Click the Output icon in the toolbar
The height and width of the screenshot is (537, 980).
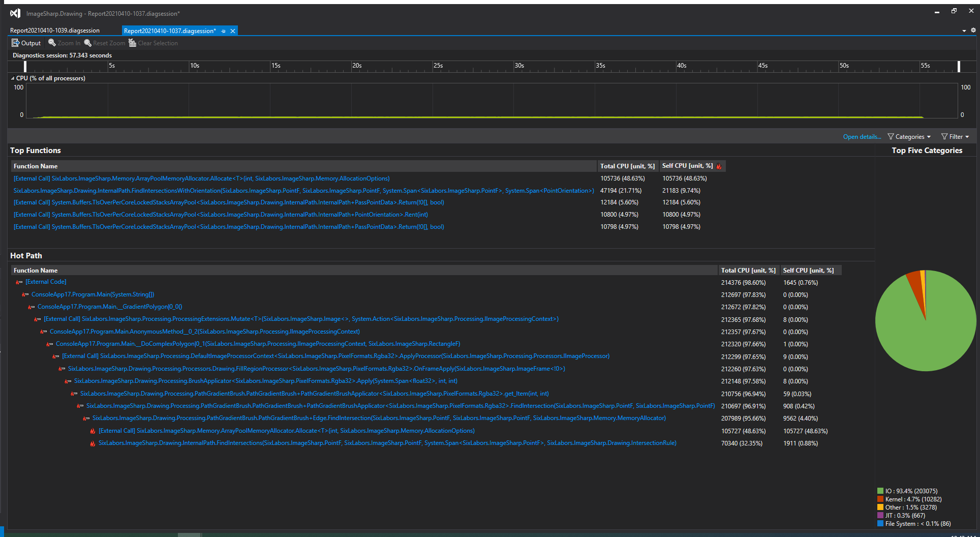coord(15,43)
